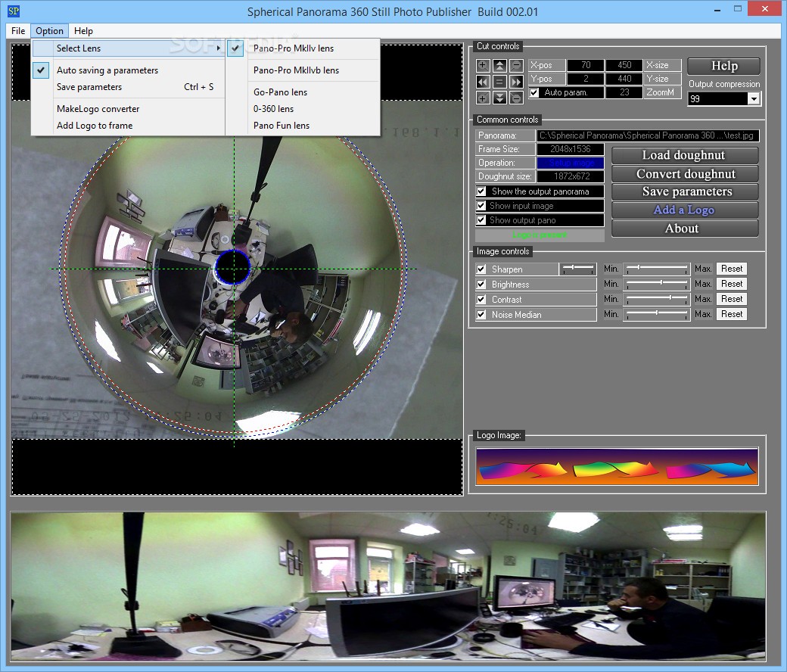This screenshot has height=672, width=787.
Task: Click the Doughnut size value 1872x672
Action: click(x=570, y=176)
